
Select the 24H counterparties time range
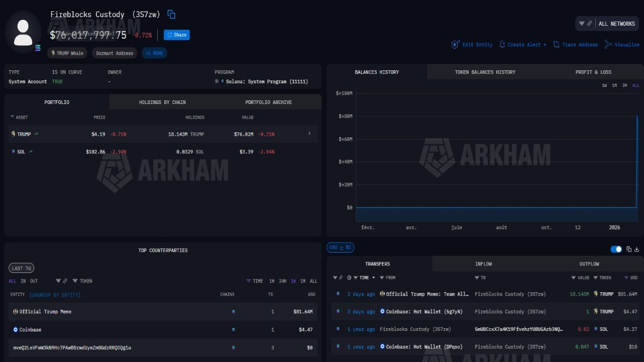click(x=283, y=281)
